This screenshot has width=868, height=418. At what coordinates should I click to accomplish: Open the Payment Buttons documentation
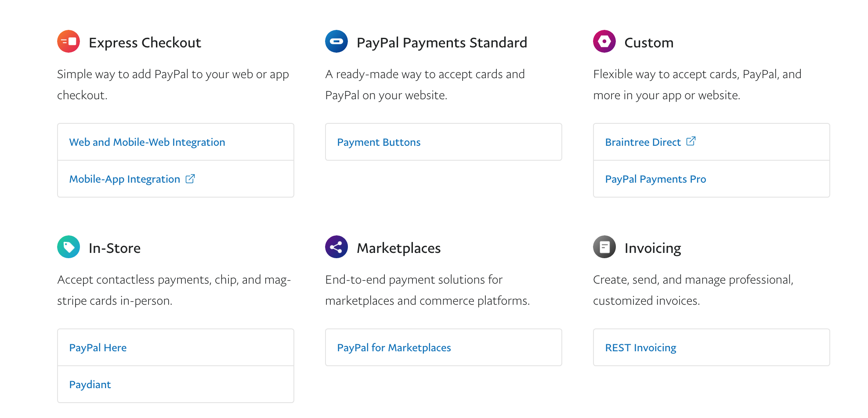click(379, 142)
